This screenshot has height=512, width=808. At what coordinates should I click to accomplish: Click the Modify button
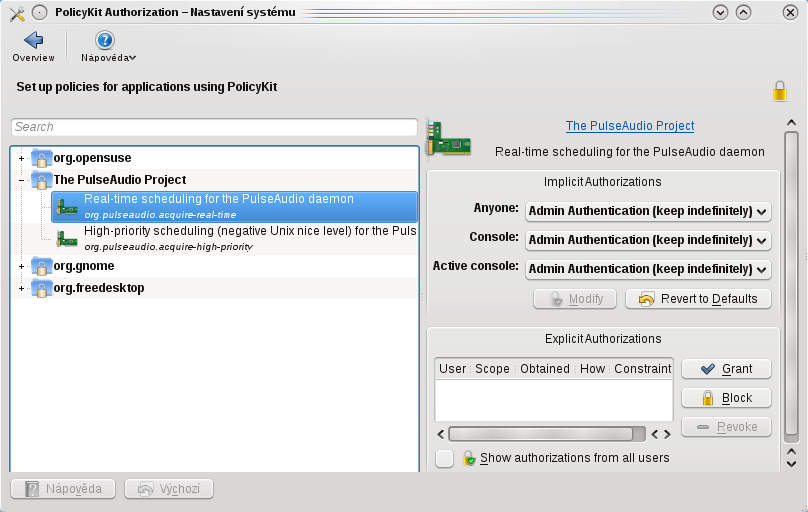coord(575,299)
